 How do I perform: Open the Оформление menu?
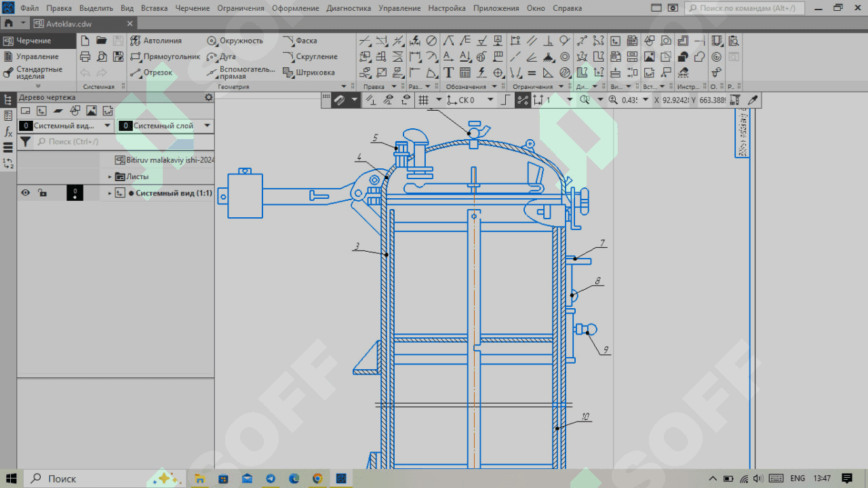(296, 8)
